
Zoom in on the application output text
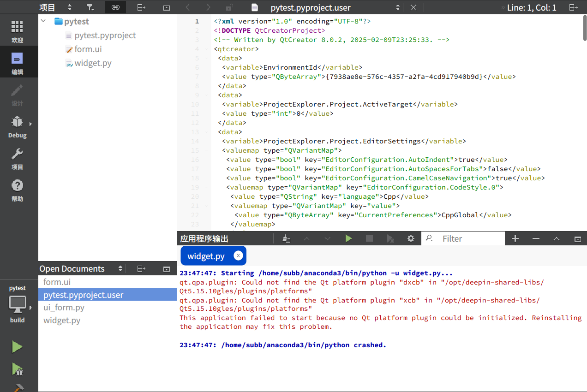(515, 238)
